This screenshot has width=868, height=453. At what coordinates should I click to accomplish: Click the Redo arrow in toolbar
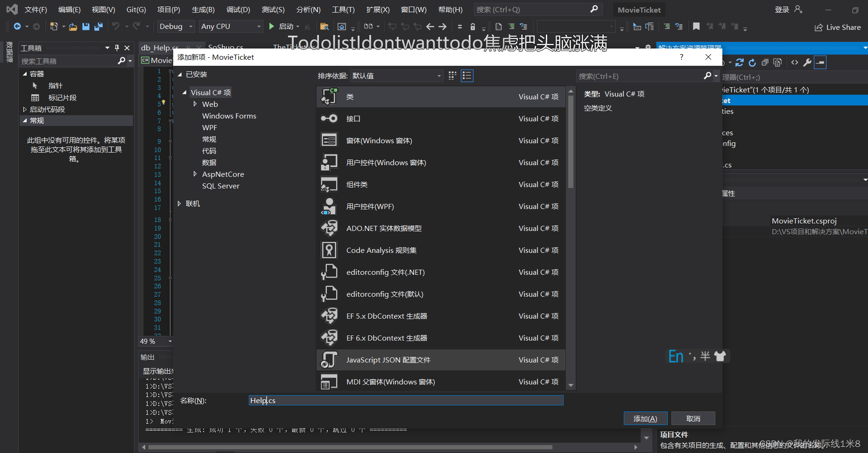[136, 26]
